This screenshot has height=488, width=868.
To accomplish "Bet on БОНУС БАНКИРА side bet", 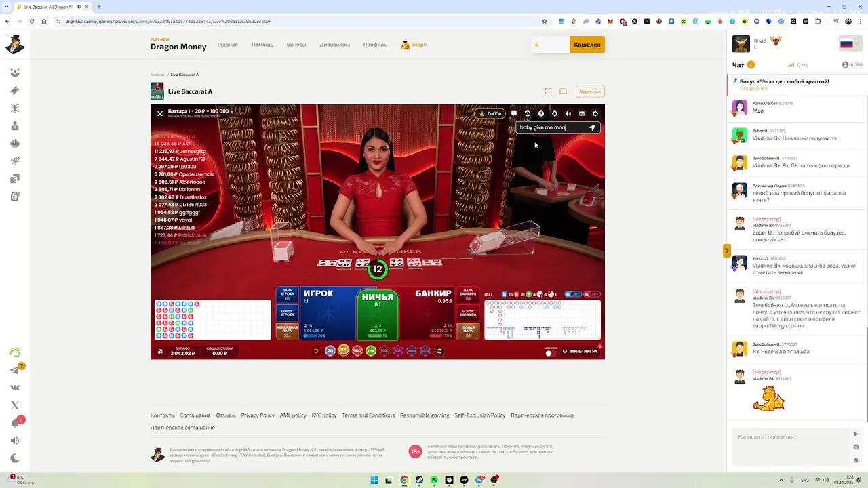I will tap(468, 313).
